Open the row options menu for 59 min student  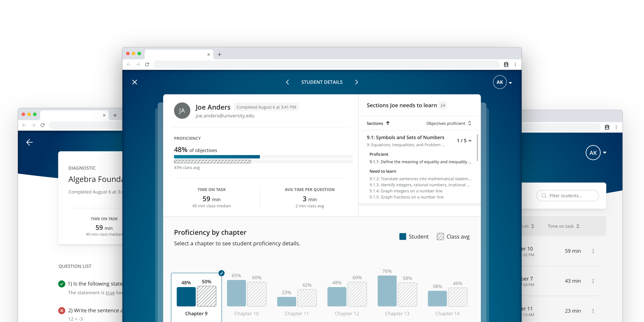pos(593,251)
